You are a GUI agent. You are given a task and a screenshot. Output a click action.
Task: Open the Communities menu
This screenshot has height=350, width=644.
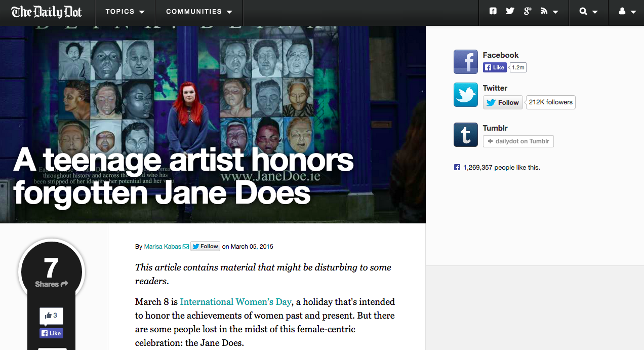(199, 12)
